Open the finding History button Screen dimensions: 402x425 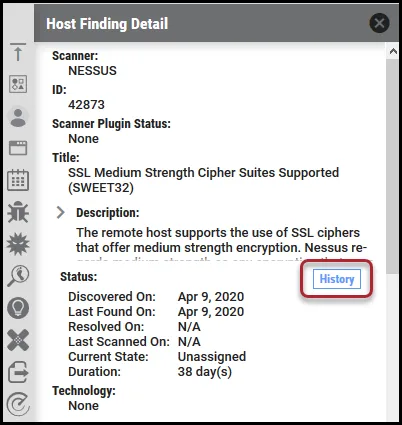[x=337, y=279]
